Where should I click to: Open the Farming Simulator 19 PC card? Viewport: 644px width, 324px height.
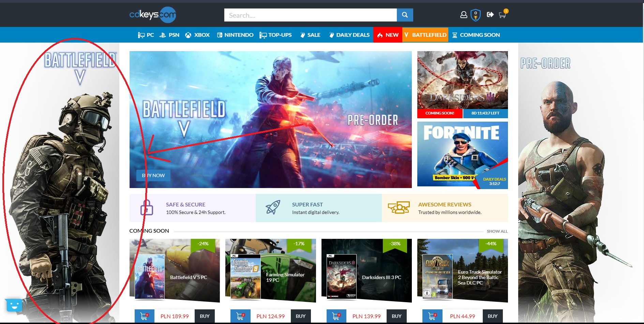pos(271,271)
